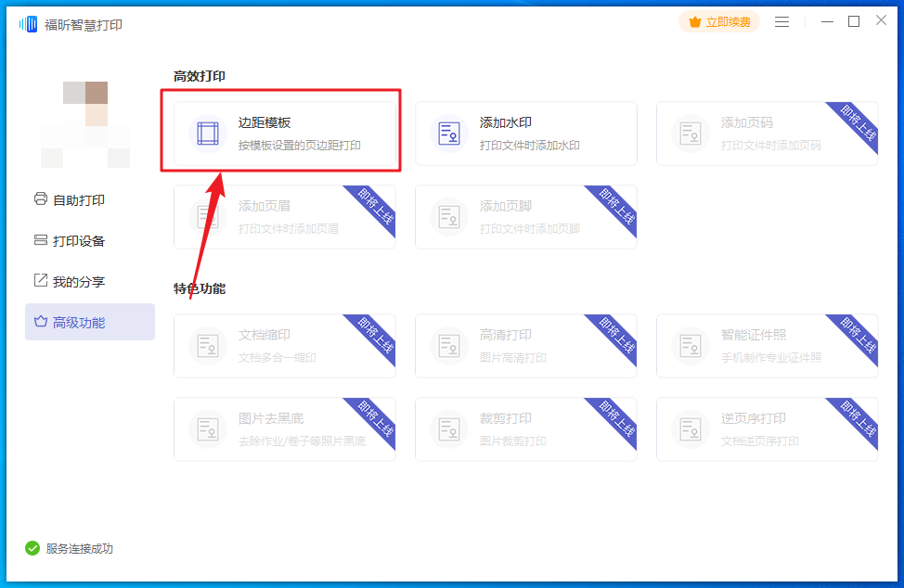Screen dimensions: 904x588
Task: Click the 添加页码 page number icon
Action: (691, 133)
